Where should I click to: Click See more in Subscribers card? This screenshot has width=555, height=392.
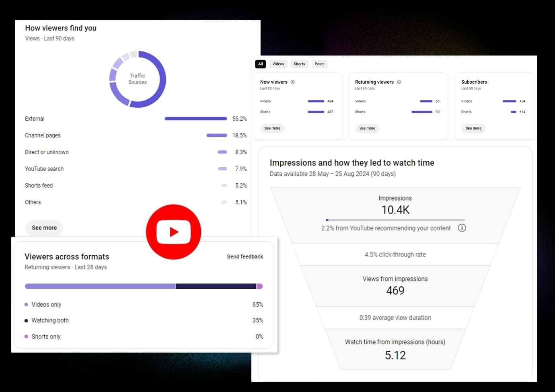pyautogui.click(x=473, y=128)
